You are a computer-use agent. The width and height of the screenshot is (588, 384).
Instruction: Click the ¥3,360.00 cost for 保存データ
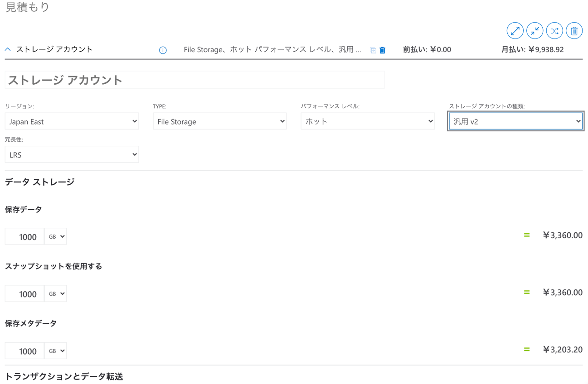[x=563, y=235]
